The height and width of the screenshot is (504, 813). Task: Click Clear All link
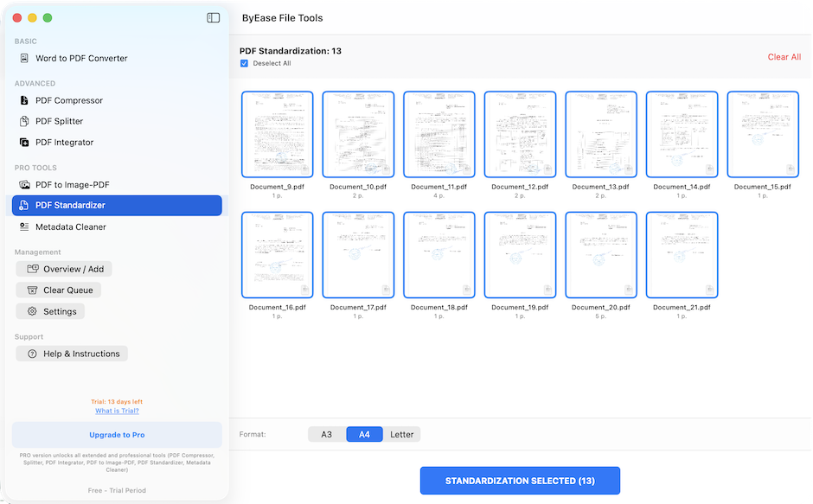coord(784,57)
